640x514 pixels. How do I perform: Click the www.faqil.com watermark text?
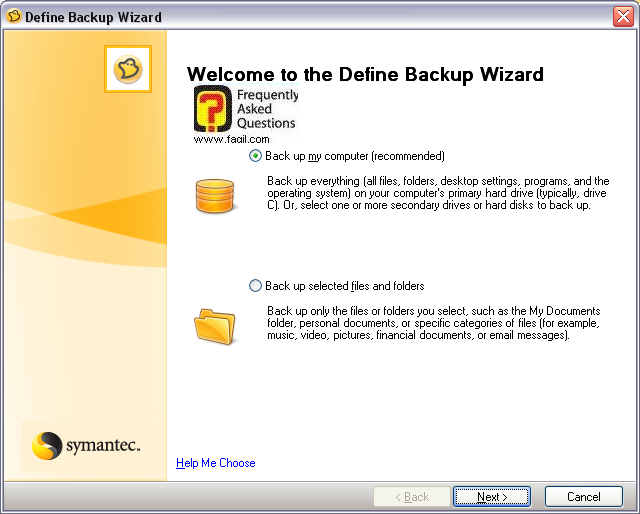(x=231, y=139)
